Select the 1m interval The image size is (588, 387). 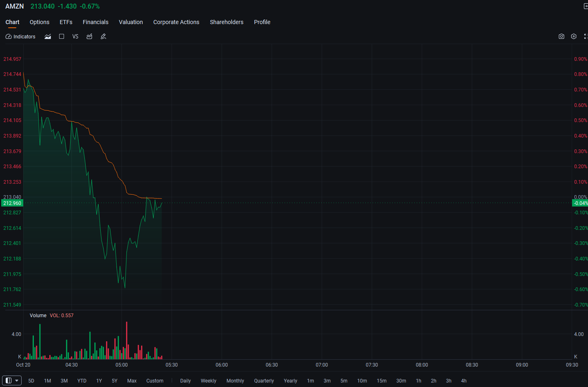(311, 381)
